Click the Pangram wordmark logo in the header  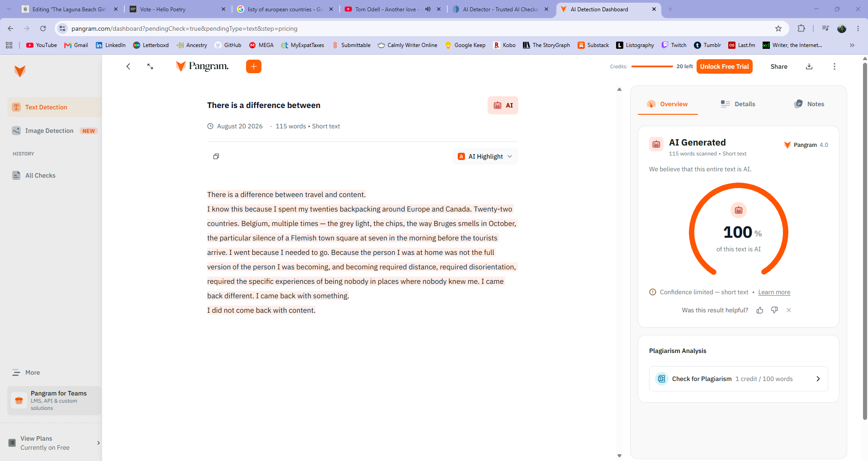[x=202, y=66]
